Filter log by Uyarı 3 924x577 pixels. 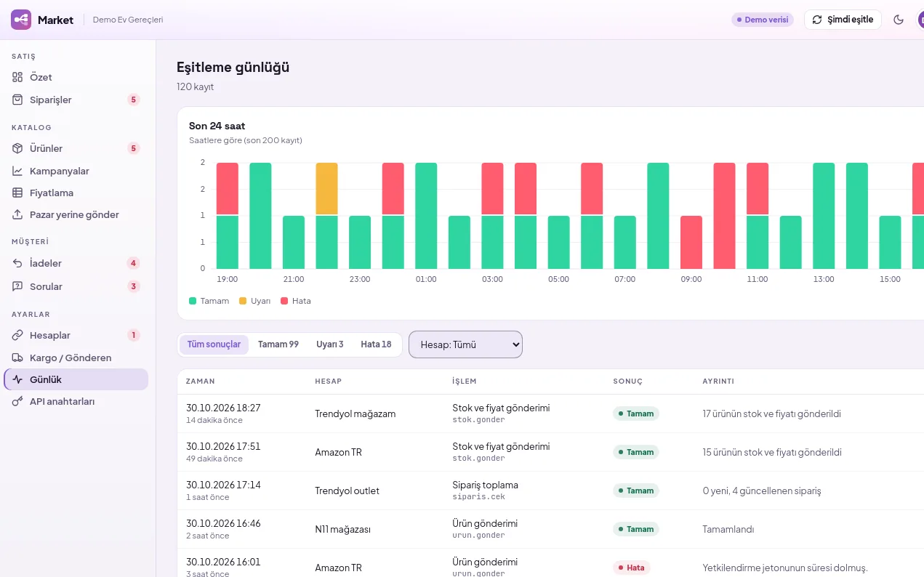pyautogui.click(x=330, y=344)
